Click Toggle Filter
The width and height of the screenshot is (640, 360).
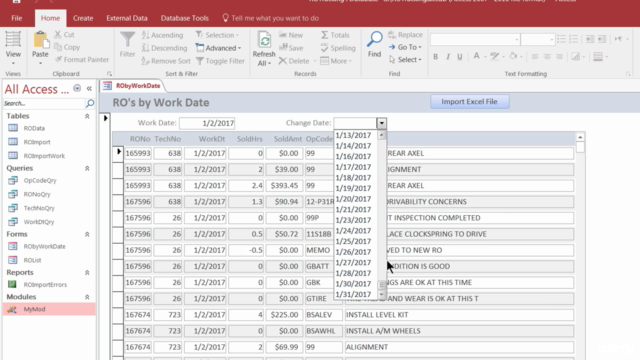(x=220, y=61)
